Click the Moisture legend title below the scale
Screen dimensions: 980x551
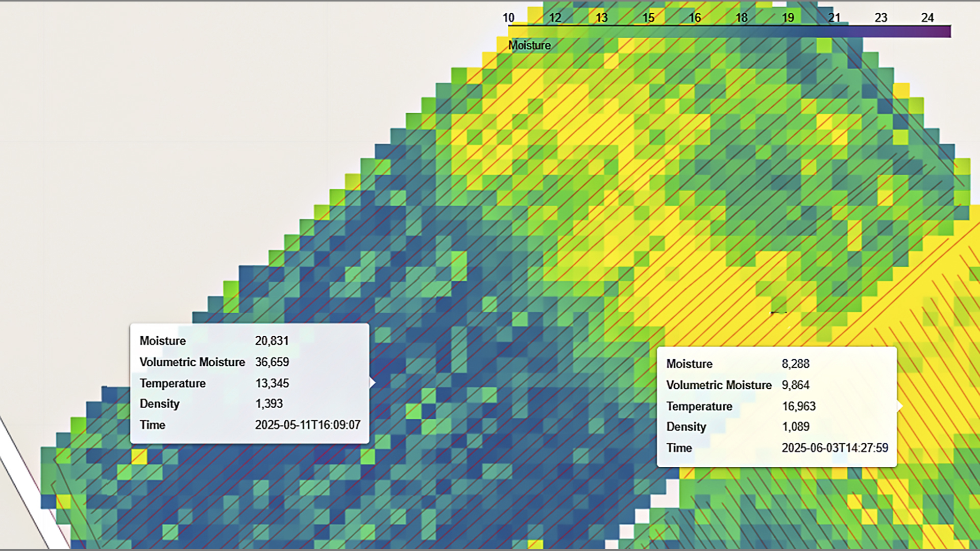pyautogui.click(x=529, y=45)
